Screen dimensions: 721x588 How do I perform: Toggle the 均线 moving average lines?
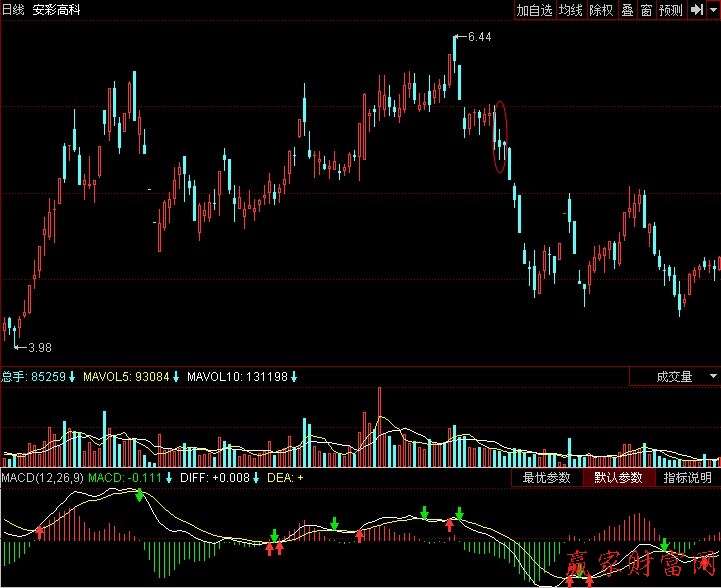click(x=571, y=10)
